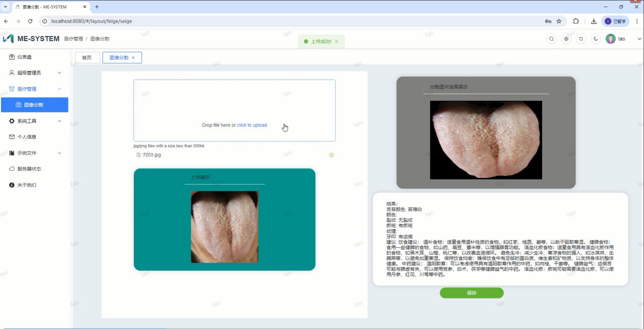Open the browser three-dot menu

point(636,21)
